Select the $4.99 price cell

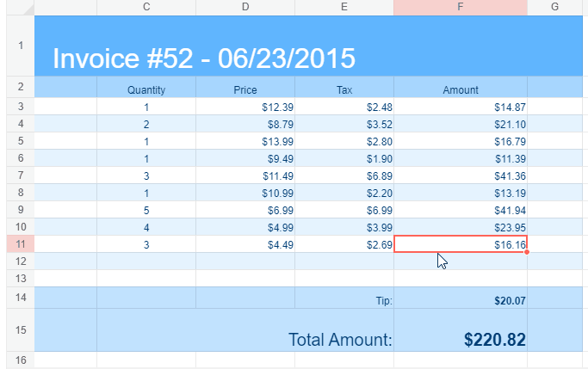[x=245, y=227]
